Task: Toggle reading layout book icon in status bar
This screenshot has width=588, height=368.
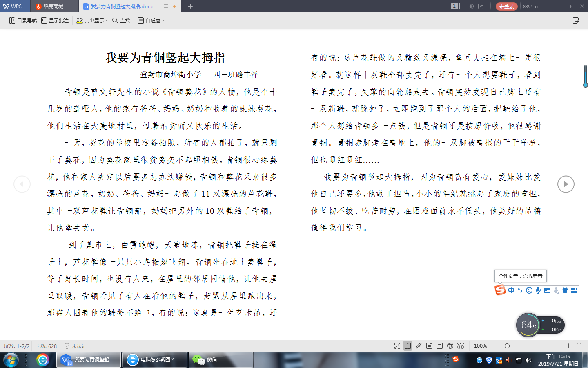Action: pos(408,346)
